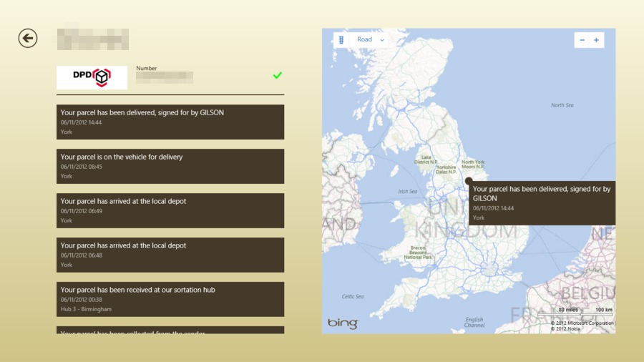Click 'North Sea' label on the map

(x=562, y=105)
